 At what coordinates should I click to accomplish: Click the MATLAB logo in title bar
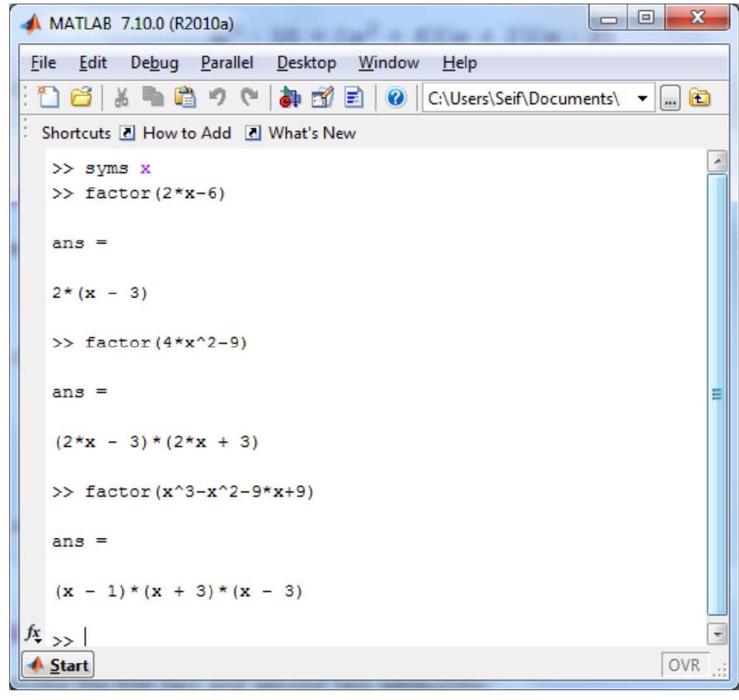click(32, 23)
